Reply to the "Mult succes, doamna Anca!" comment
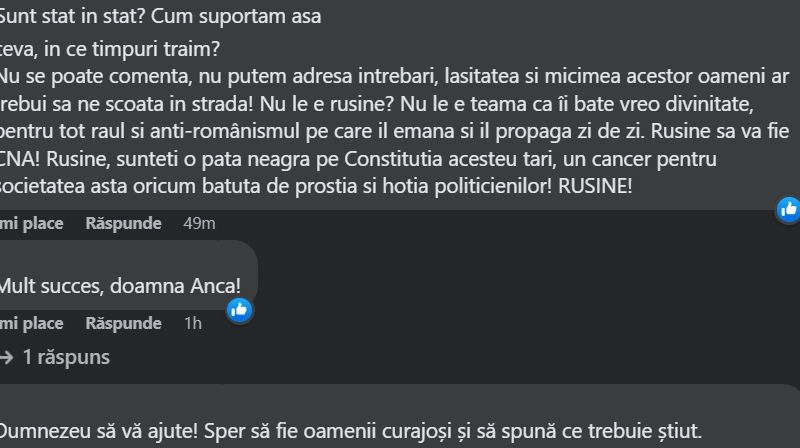Screen dimensions: 800x448 123,323
